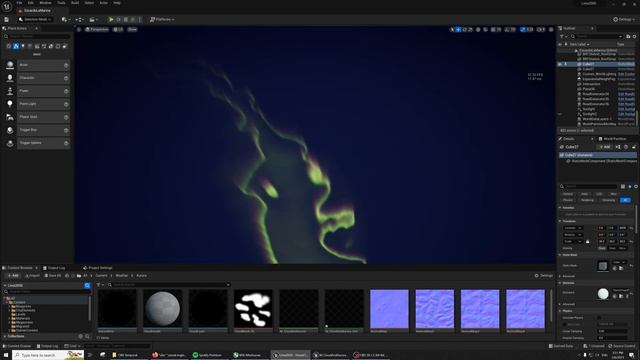Toggle the Simulate Physics checkbox
Image resolution: width=640 pixels, height=360 pixels.
pos(599,318)
